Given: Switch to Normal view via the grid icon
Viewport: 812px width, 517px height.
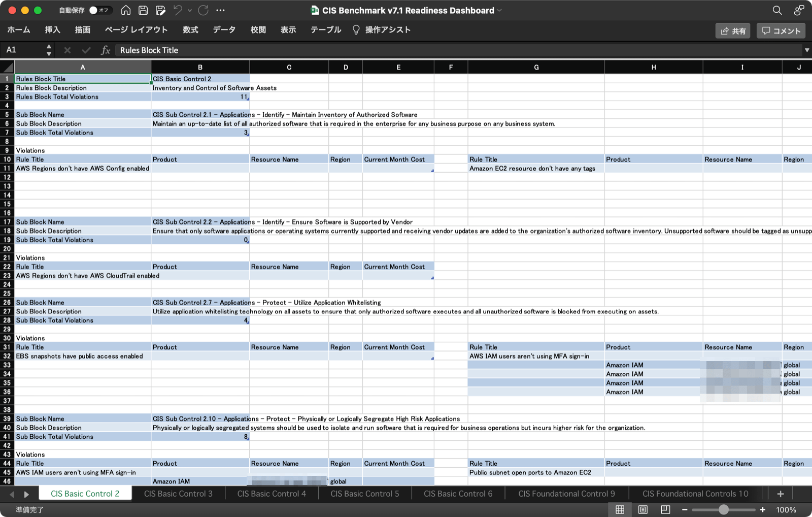Looking at the screenshot, I should pos(620,509).
